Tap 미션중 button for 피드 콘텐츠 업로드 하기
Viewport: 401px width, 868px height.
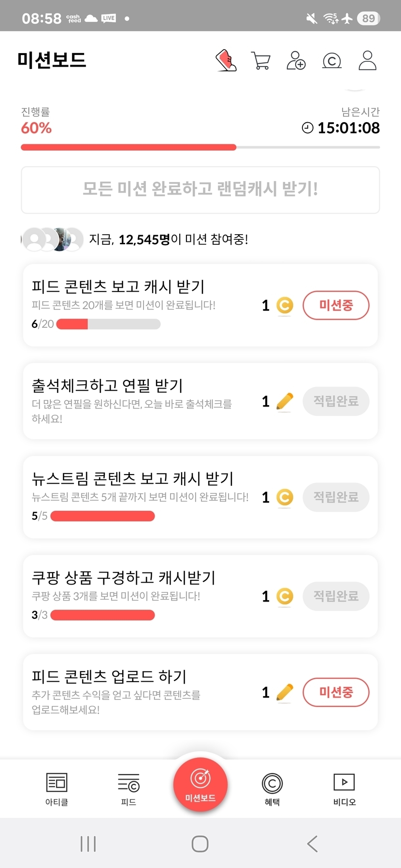click(x=336, y=692)
